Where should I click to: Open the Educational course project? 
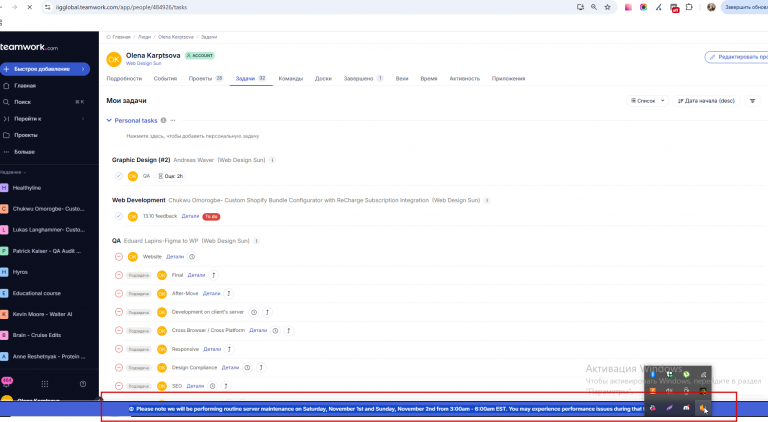point(37,293)
